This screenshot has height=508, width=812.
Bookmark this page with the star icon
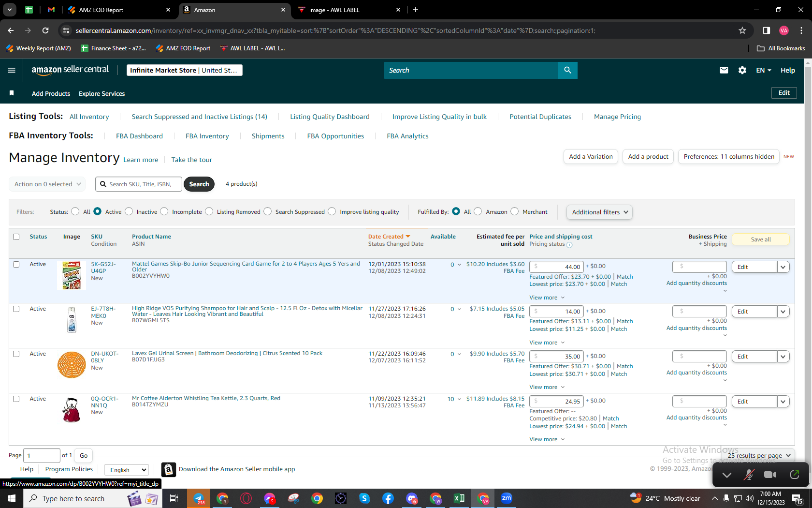(742, 30)
